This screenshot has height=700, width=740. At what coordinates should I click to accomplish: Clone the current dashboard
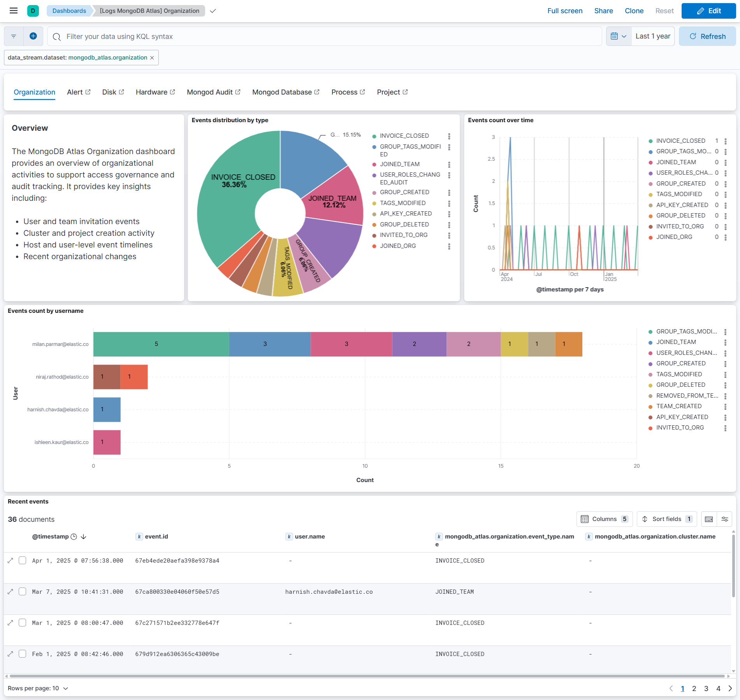pos(634,11)
